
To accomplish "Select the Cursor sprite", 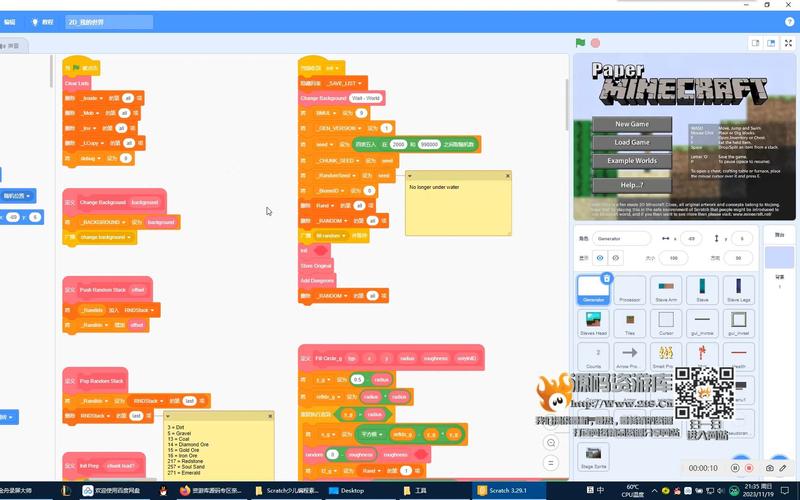I will [666, 323].
